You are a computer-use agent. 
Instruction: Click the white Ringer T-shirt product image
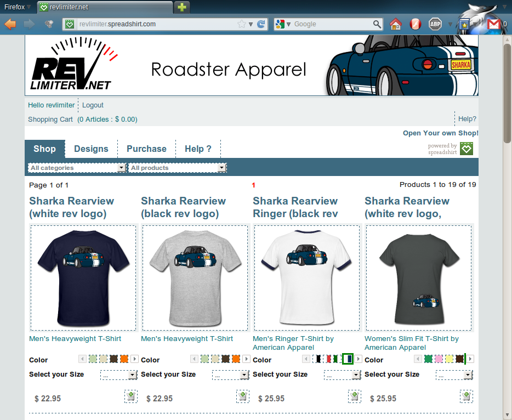(307, 278)
